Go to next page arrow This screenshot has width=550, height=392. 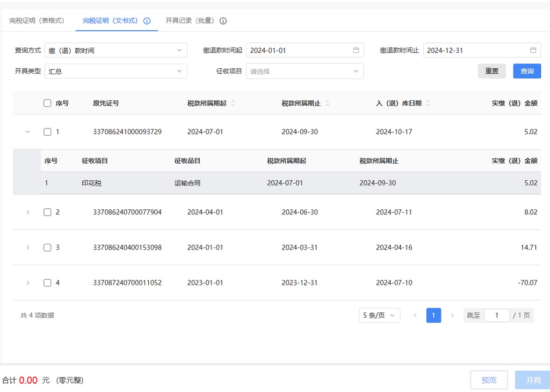coord(452,315)
